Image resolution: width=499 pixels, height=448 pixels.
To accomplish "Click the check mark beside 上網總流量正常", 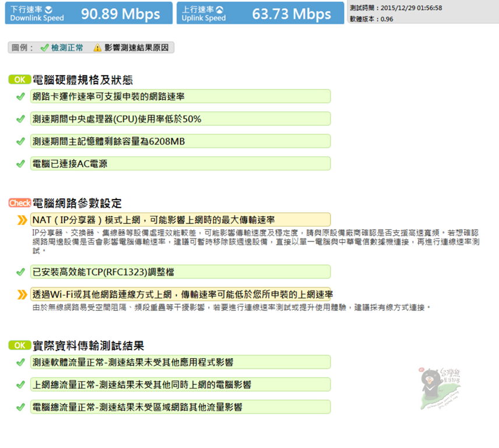I will coord(20,385).
